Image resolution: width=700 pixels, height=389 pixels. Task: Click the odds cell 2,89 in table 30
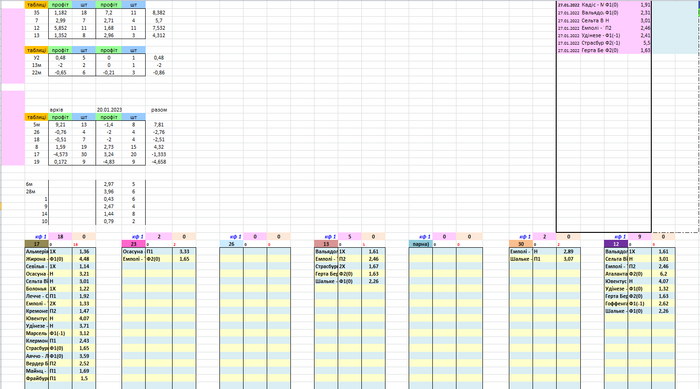(x=568, y=252)
